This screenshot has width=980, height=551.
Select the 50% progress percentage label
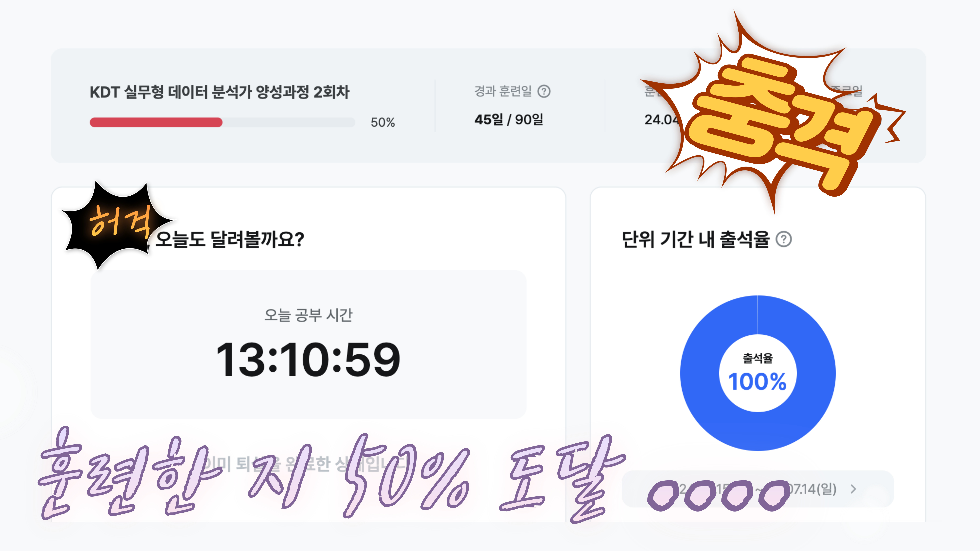(383, 122)
